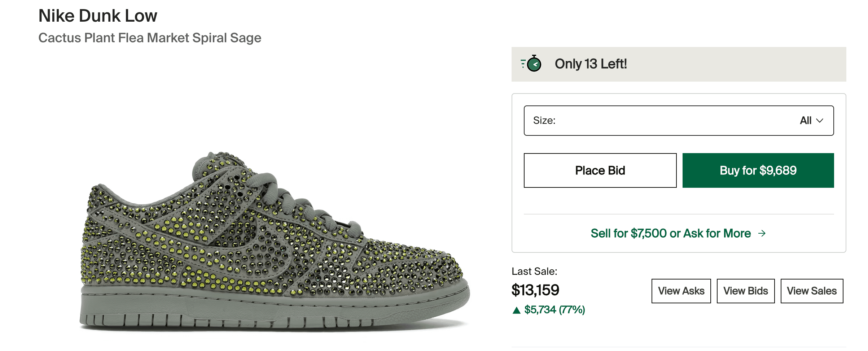Screen dimensions: 868x351
Task: Click the 'Nike Dunk Low' product title
Action: click(x=98, y=16)
